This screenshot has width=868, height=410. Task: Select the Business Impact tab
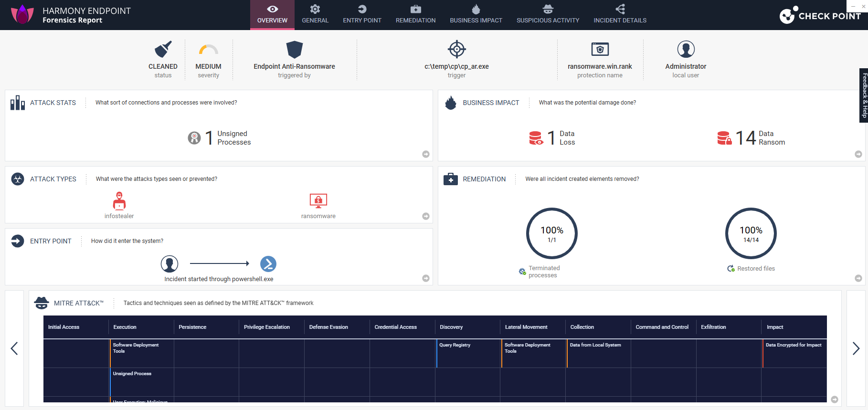click(x=476, y=15)
